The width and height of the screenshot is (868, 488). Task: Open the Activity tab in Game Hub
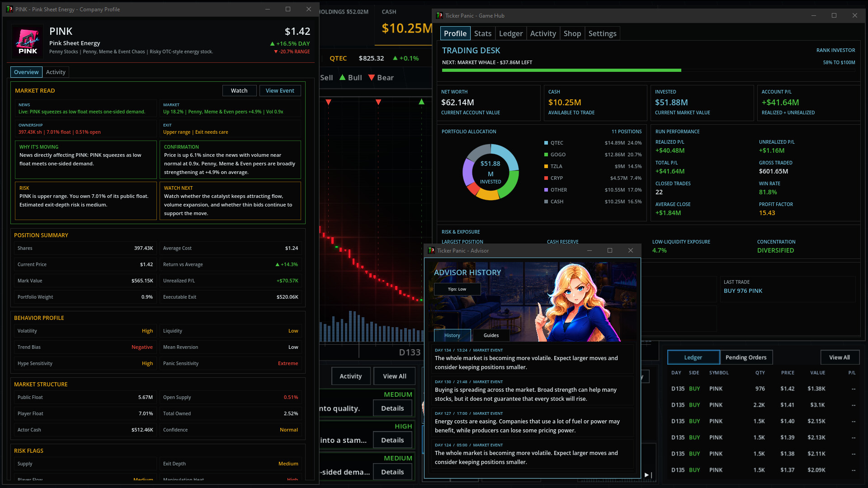tap(543, 33)
